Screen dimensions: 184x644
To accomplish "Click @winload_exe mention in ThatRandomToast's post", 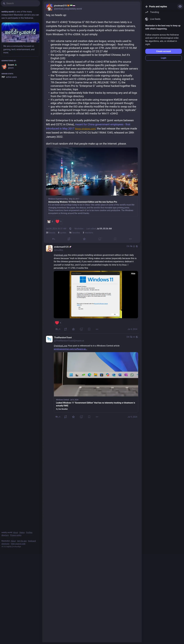I will [61, 346].
